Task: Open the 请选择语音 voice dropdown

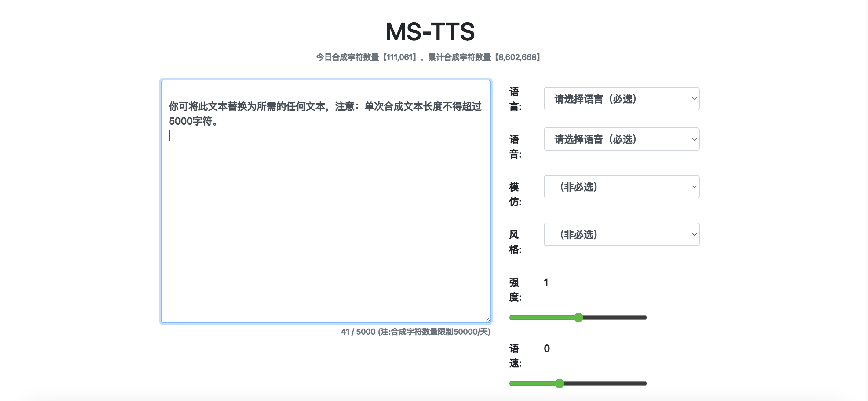Action: [x=621, y=139]
